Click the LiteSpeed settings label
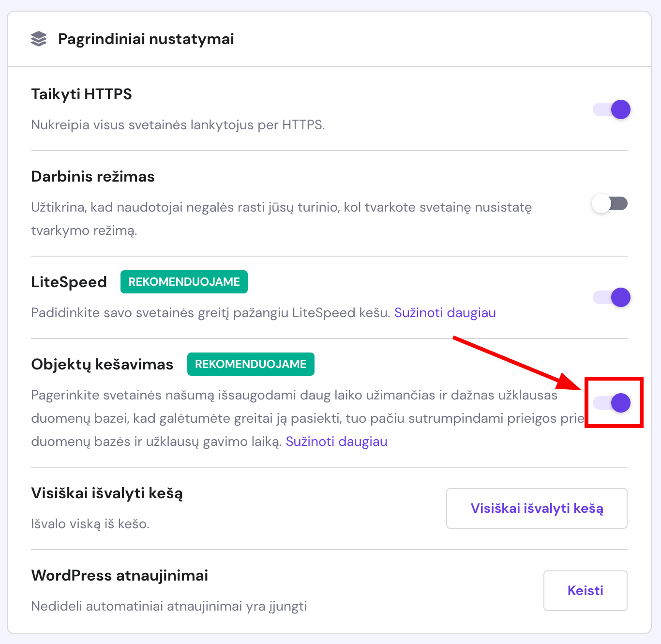 69,281
